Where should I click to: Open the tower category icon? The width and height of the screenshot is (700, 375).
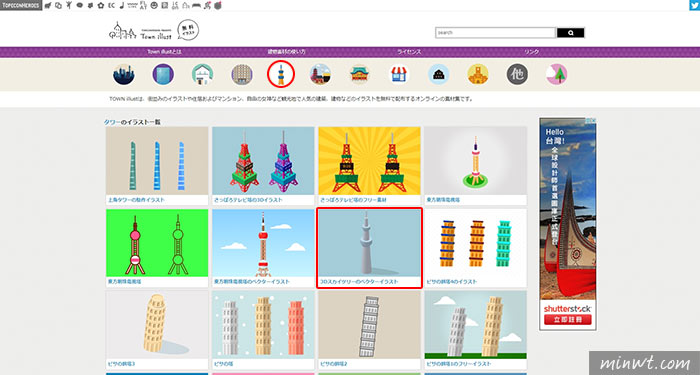coord(281,74)
